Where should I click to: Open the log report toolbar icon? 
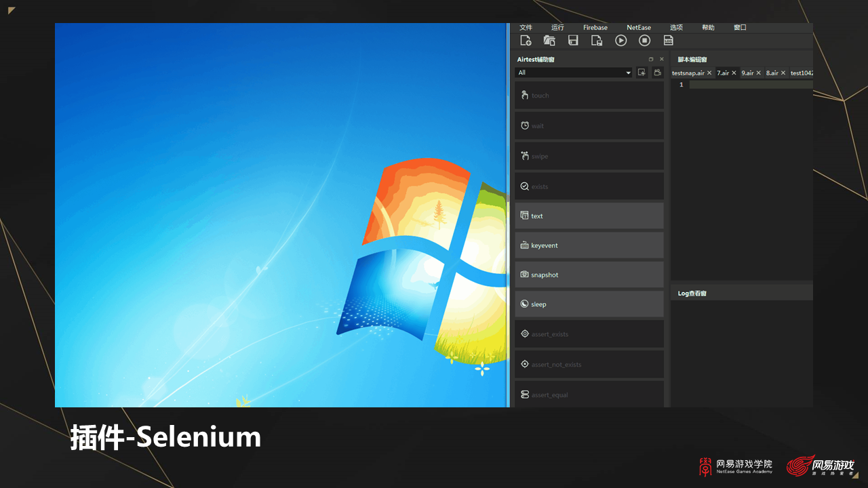coord(668,41)
